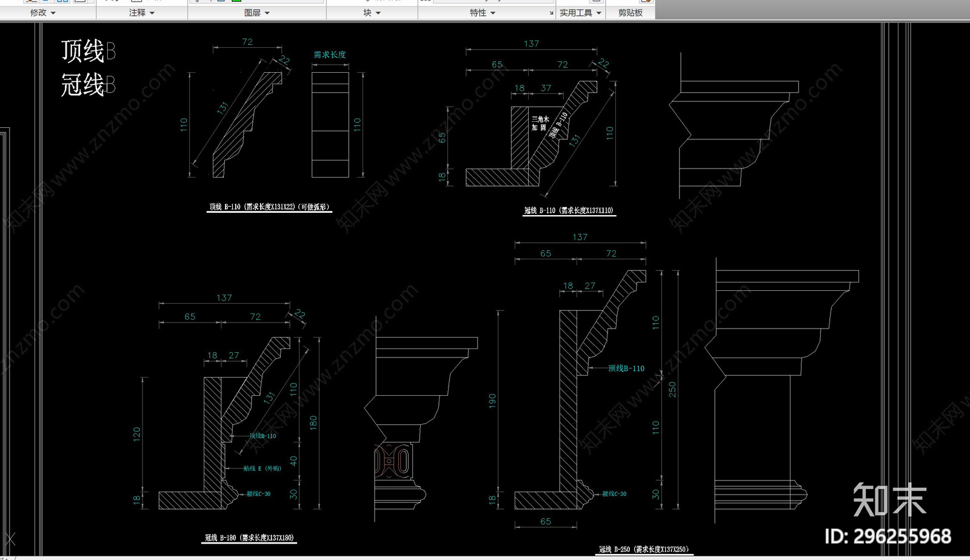Image resolution: width=970 pixels, height=560 pixels.
Task: Select the 190 vertical dimension
Action: [492, 401]
